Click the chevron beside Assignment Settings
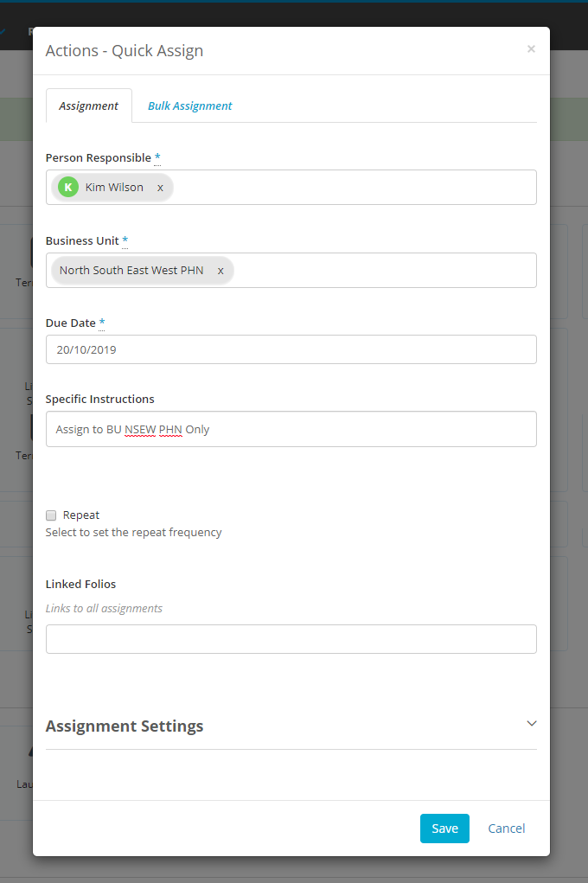The width and height of the screenshot is (588, 883). [531, 723]
